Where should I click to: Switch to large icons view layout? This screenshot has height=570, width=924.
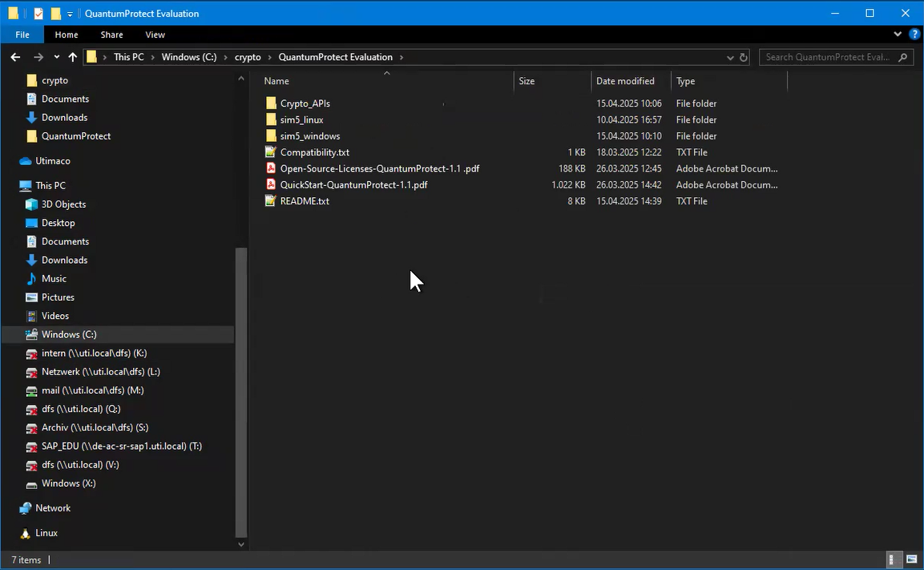point(912,560)
